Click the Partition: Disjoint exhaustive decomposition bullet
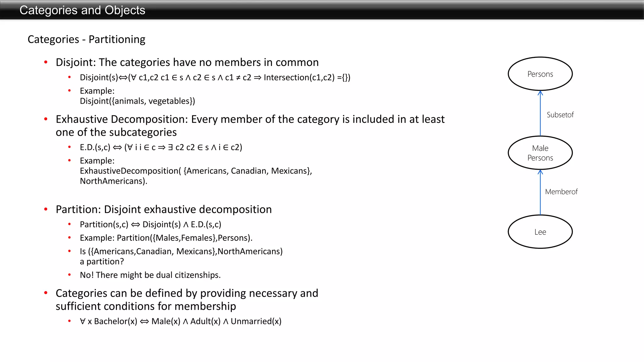 coord(164,209)
